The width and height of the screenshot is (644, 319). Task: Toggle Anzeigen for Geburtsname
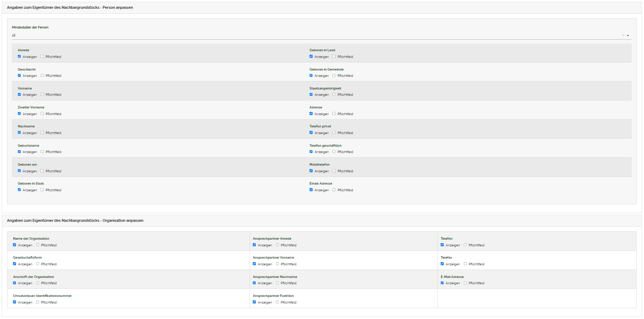[x=19, y=152]
